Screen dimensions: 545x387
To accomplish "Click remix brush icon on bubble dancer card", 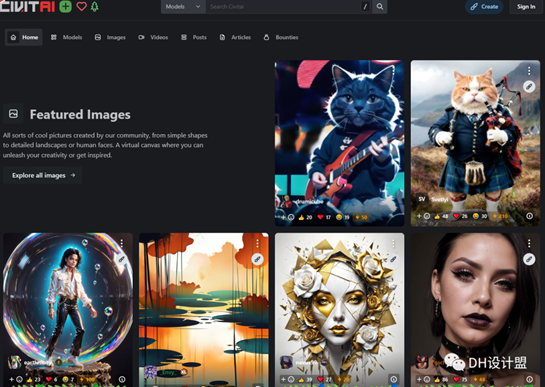I will (x=122, y=259).
